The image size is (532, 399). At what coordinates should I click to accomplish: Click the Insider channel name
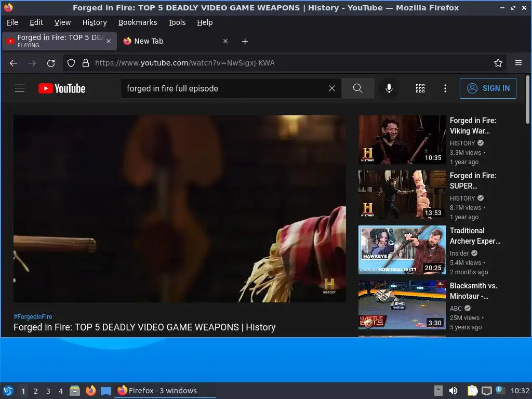point(459,253)
